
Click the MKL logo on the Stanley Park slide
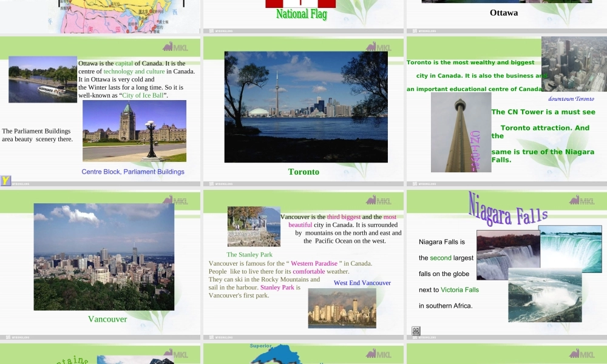[x=379, y=200]
